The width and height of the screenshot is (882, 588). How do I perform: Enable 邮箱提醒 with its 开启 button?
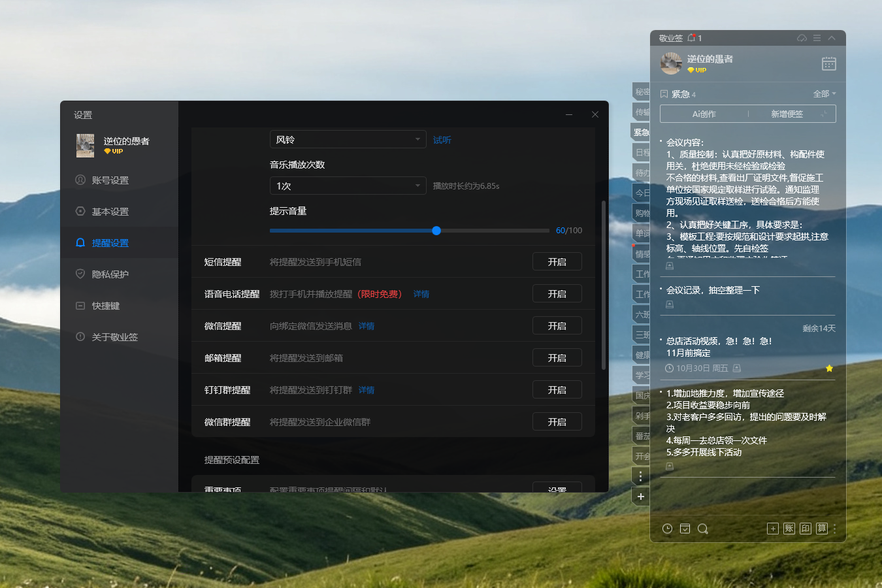click(557, 358)
